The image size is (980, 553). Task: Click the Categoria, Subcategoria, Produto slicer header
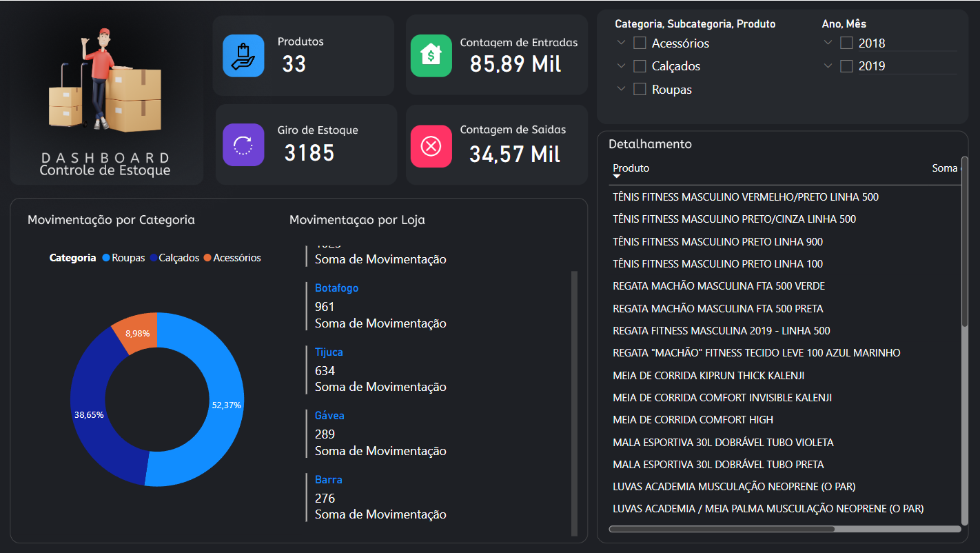(695, 23)
